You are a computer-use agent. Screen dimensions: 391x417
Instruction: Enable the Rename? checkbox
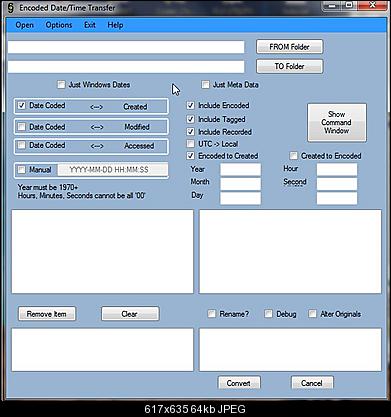click(211, 314)
